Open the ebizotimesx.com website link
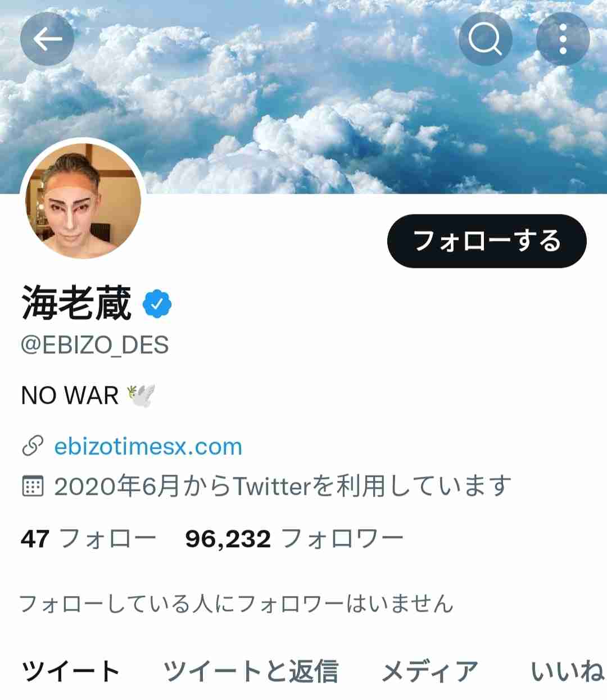 tap(148, 447)
